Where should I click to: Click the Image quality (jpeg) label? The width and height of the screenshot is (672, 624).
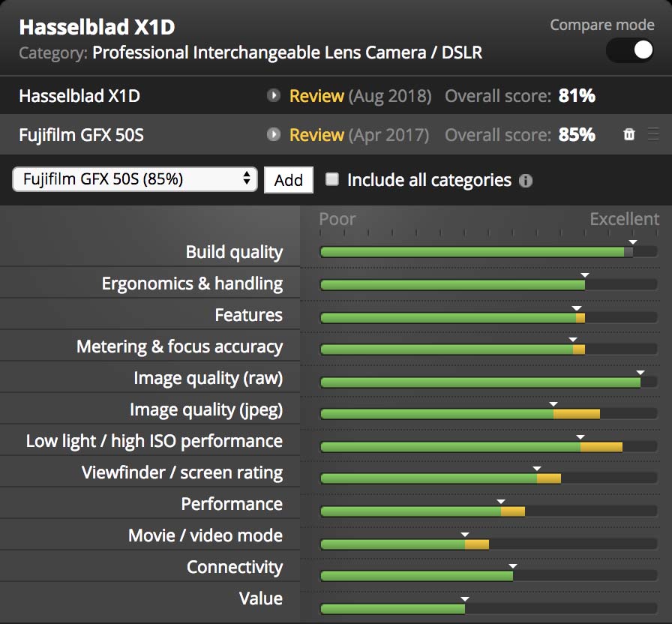pos(206,409)
